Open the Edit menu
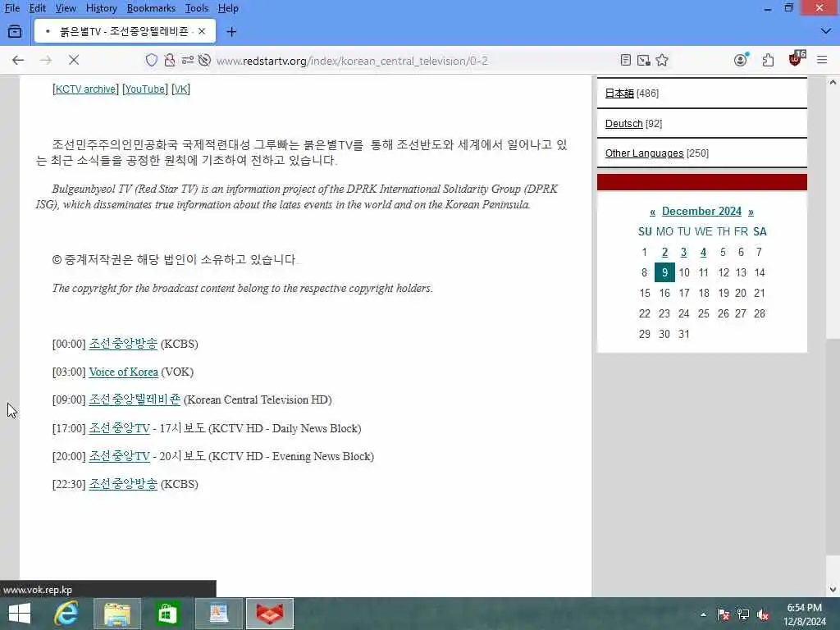The width and height of the screenshot is (840, 630). (x=37, y=8)
